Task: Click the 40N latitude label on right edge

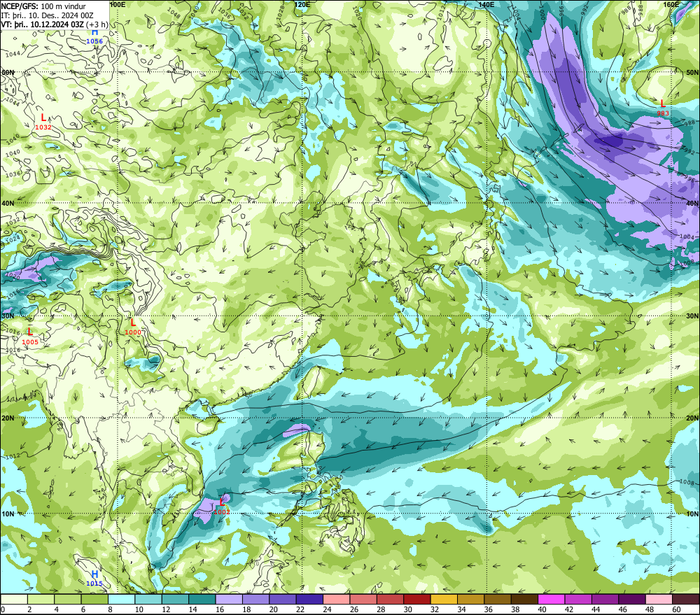Action: [x=692, y=203]
